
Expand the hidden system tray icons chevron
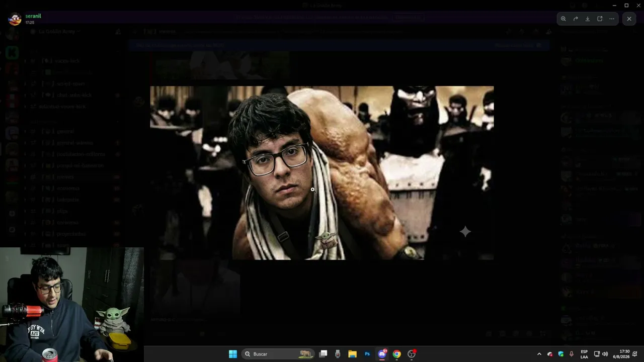[x=539, y=354]
